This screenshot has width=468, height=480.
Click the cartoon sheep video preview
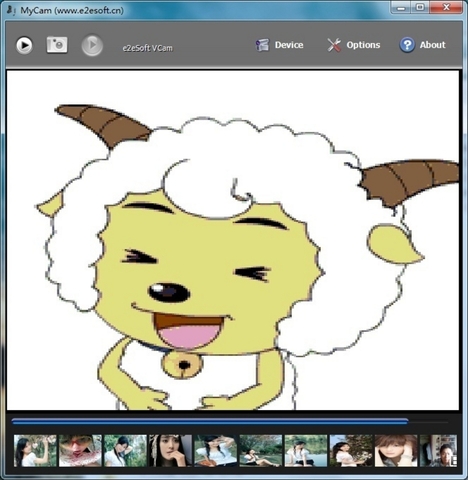click(233, 240)
